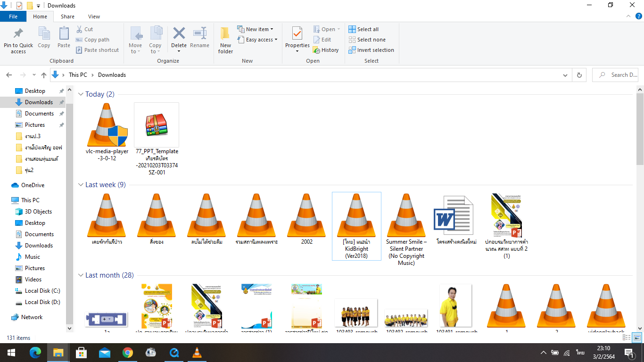Switch to the Home tab
Image resolution: width=644 pixels, height=362 pixels.
point(40,16)
